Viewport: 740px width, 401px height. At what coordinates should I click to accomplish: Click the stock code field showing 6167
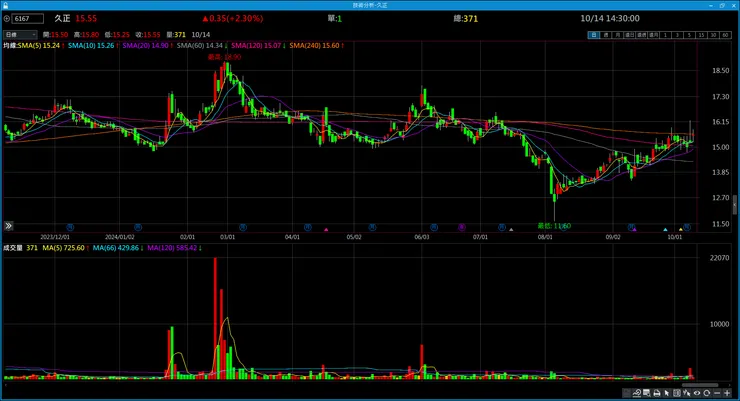(x=28, y=19)
